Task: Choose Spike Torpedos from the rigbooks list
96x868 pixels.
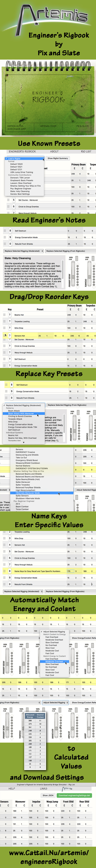Action: pos(23,485)
